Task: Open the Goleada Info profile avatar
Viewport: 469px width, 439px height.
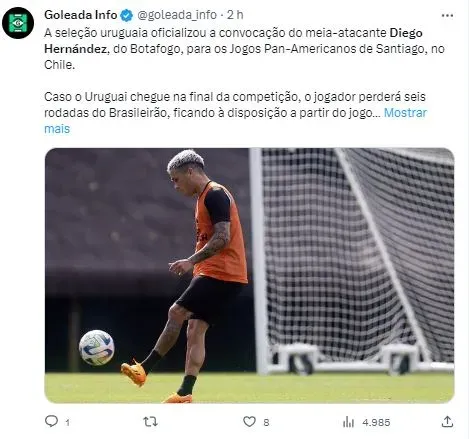Action: pos(18,23)
